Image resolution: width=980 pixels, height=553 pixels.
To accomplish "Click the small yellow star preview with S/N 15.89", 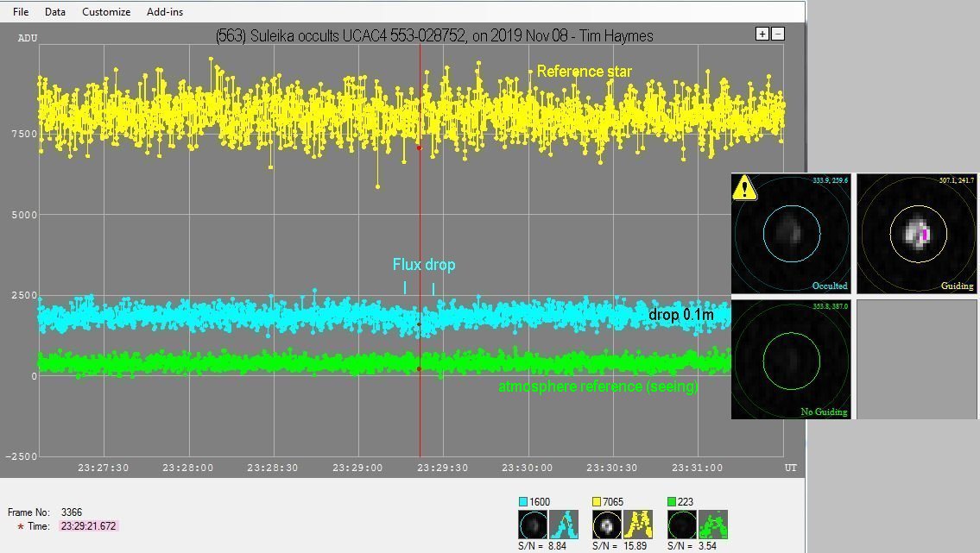I will [607, 525].
